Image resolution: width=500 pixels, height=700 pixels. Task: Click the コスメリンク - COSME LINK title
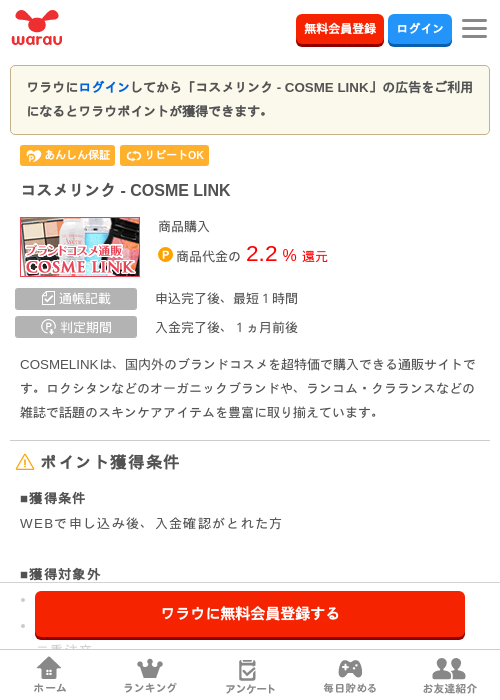click(x=126, y=190)
